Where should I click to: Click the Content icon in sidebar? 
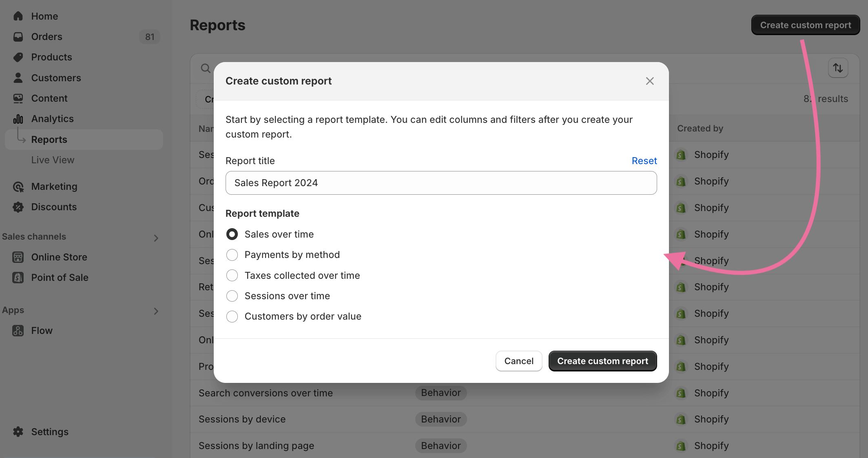point(18,98)
